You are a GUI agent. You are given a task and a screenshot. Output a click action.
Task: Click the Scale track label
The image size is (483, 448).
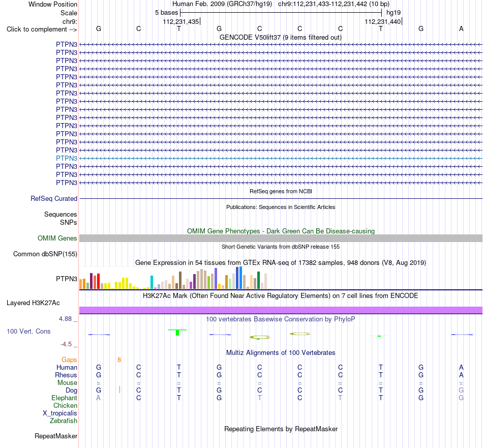tap(69, 13)
